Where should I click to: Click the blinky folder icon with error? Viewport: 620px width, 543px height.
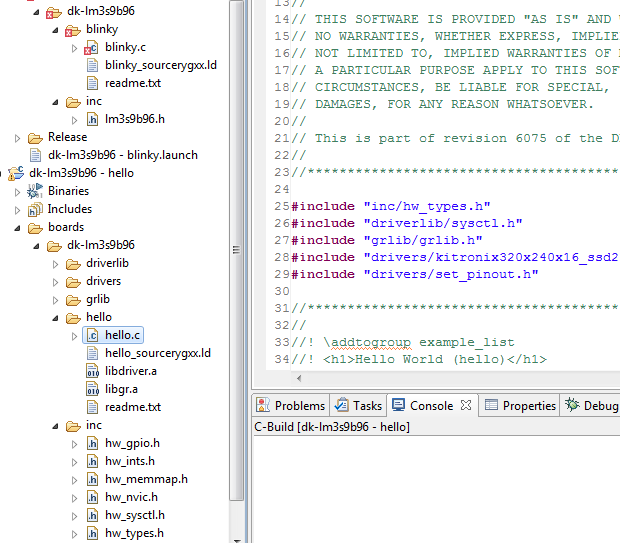(x=73, y=30)
